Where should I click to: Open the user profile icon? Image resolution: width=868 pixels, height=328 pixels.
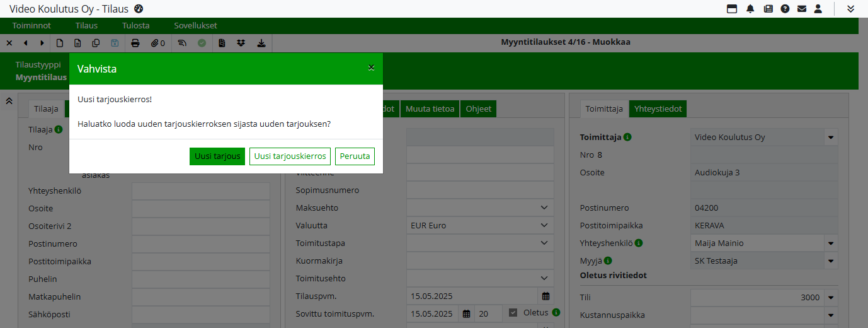click(x=818, y=9)
